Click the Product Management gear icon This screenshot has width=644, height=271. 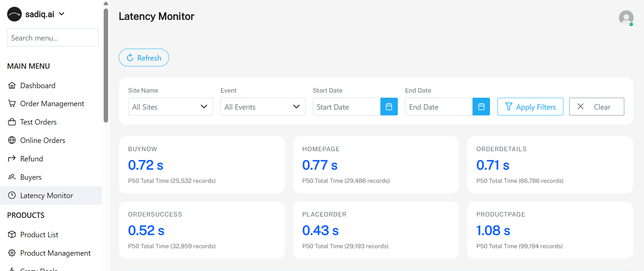pyautogui.click(x=12, y=253)
